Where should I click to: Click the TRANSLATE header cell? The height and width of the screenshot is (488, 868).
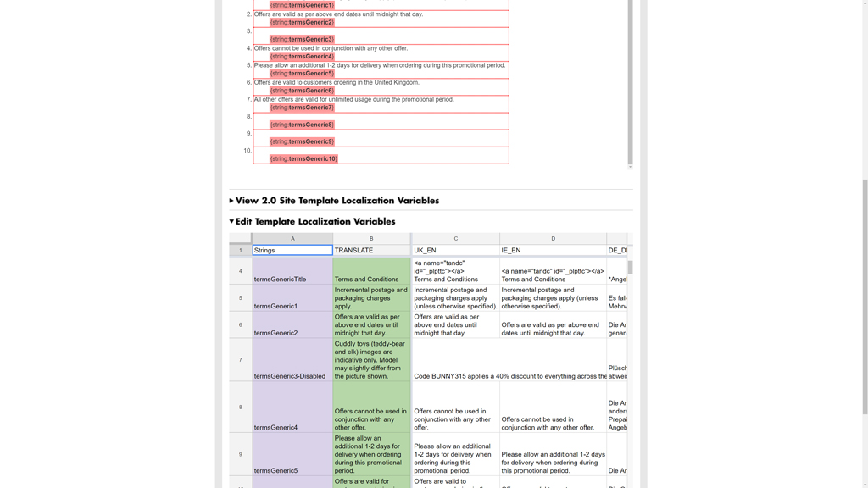[371, 250]
